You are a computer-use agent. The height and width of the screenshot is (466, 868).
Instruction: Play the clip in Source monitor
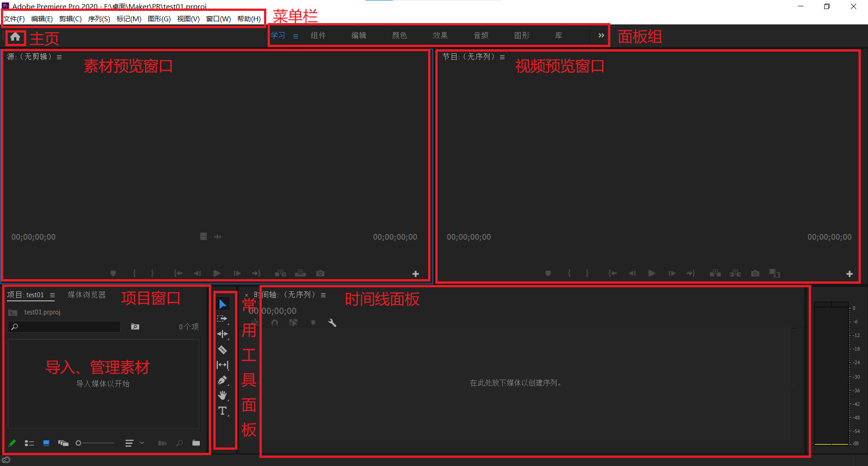click(x=217, y=273)
